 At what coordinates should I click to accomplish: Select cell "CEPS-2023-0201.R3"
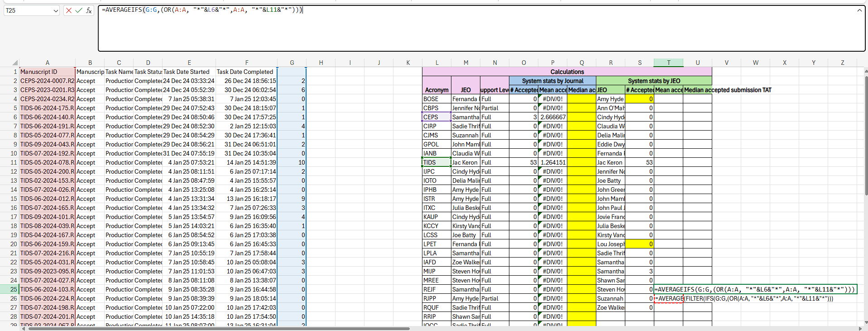47,90
